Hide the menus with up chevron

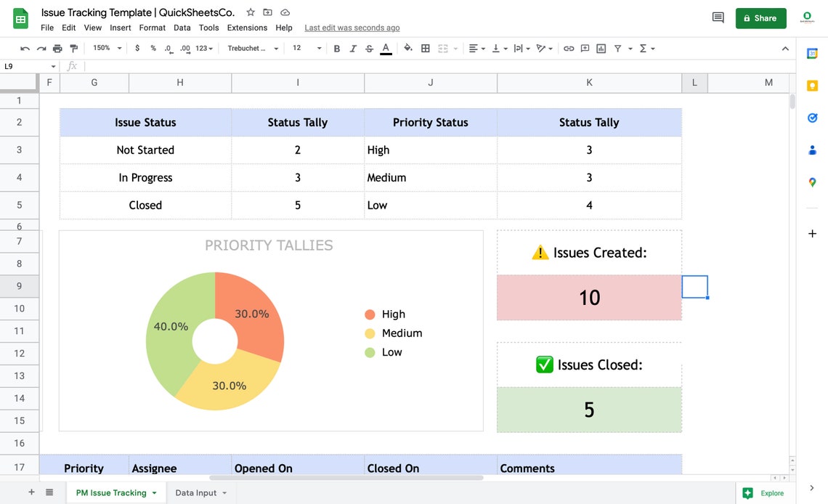tap(785, 49)
